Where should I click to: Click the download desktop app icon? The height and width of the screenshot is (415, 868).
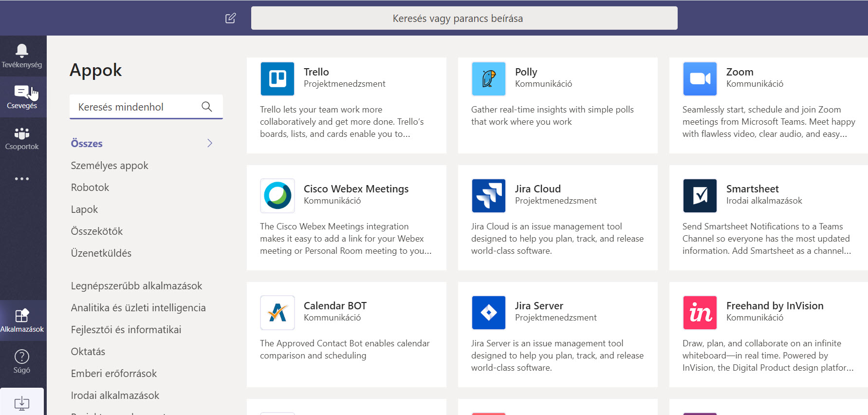coord(22,403)
